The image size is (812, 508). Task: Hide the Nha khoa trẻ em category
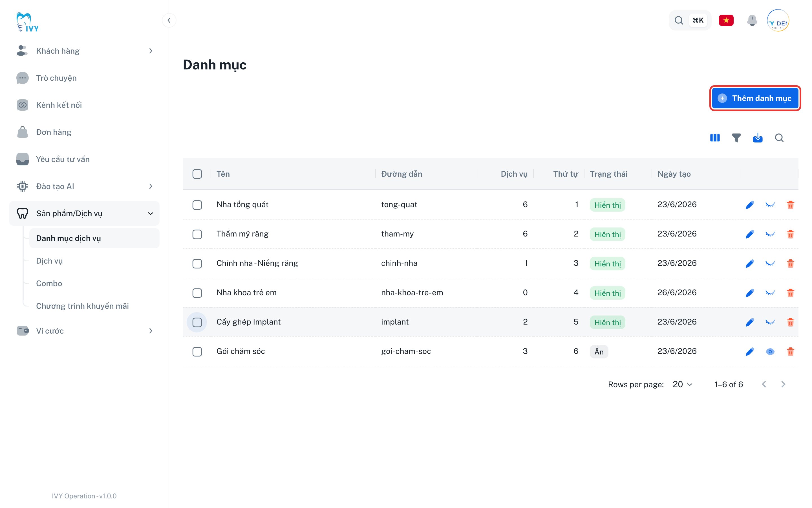point(770,293)
